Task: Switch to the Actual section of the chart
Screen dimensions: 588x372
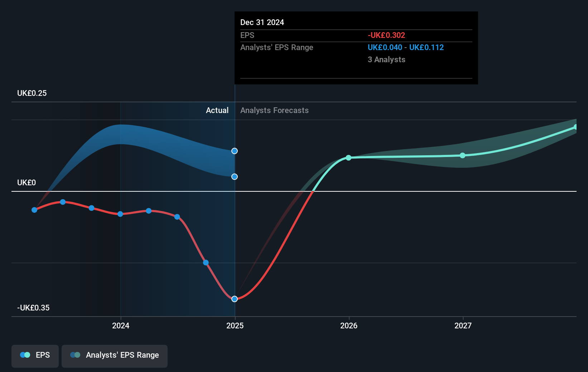Action: (217, 110)
